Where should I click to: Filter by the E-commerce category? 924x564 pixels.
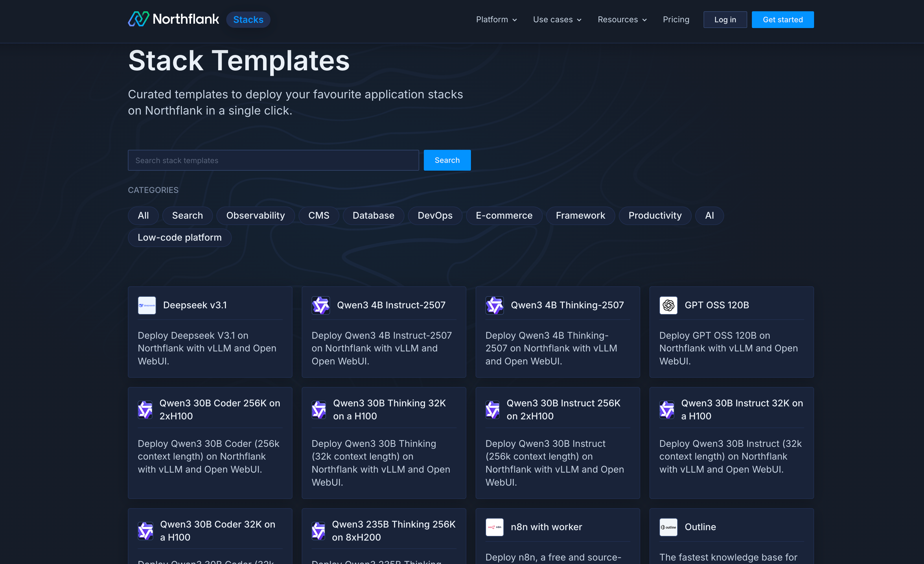(504, 216)
